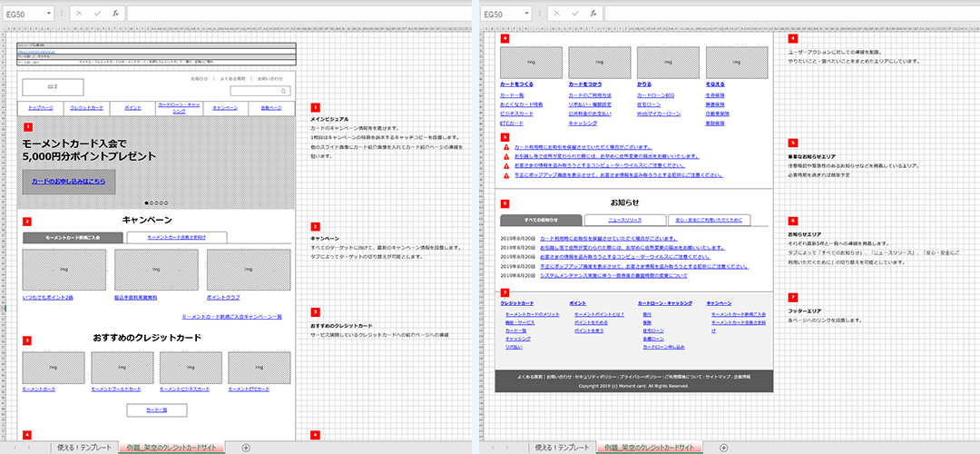Screen dimensions: 980x454
Task: Click the カードのお申し込みはこちら link
Action: 69,182
